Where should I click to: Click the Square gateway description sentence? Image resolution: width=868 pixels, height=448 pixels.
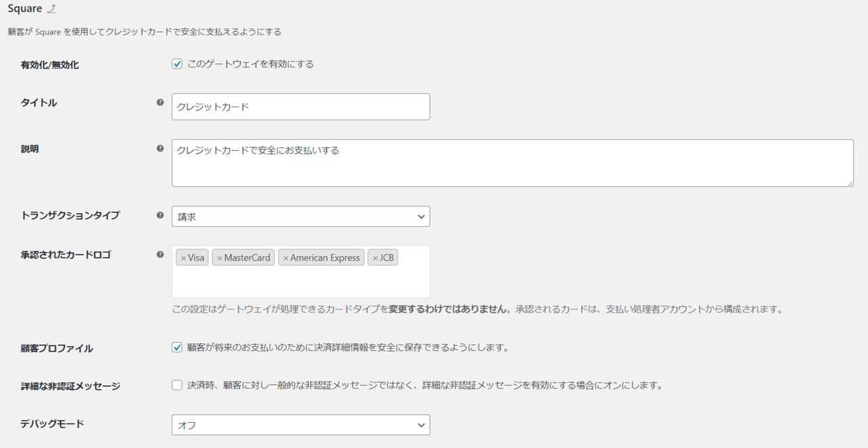click(144, 31)
